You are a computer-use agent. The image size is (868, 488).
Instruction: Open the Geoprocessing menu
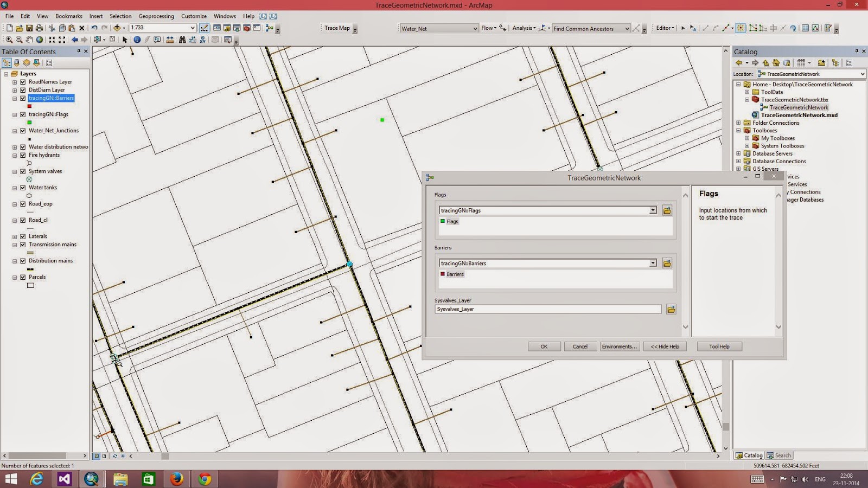156,16
